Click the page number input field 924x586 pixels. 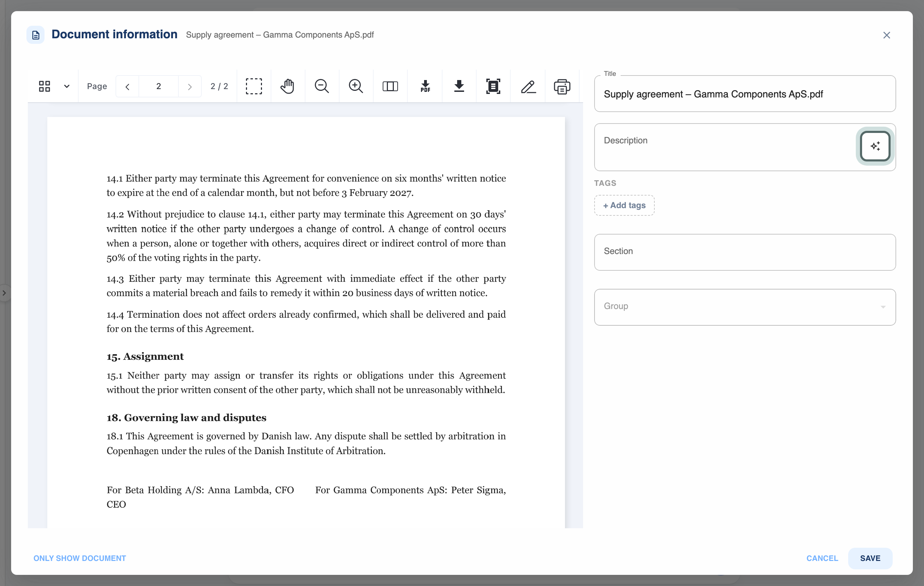click(159, 86)
